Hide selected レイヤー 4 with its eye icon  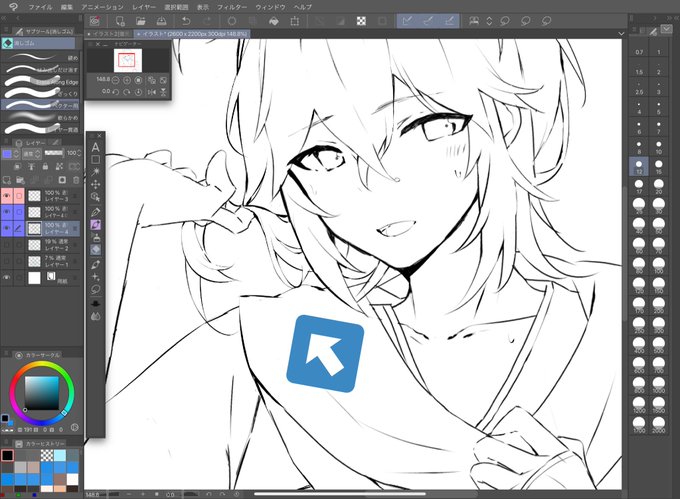click(x=7, y=228)
